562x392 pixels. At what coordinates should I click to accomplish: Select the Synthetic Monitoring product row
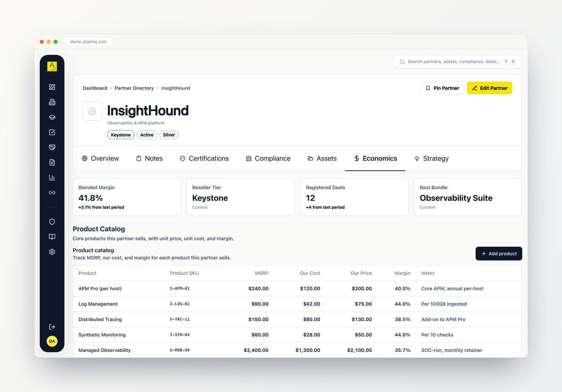coord(297,335)
